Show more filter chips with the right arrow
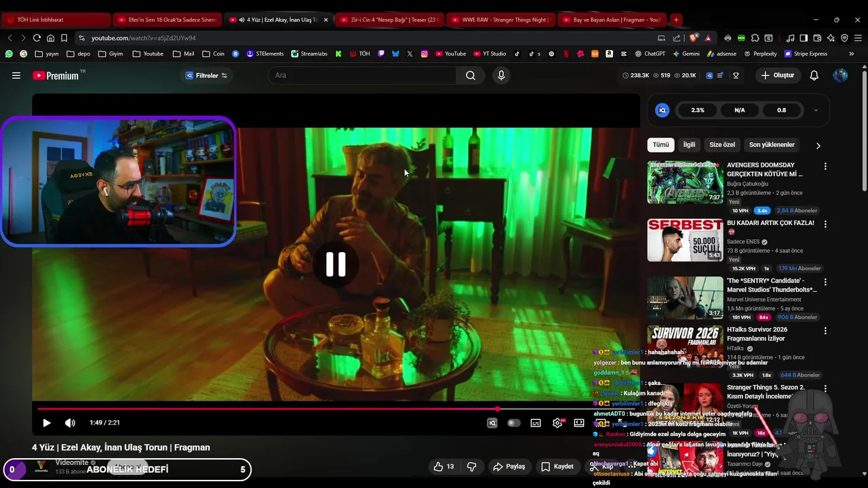Viewport: 868px width, 488px height. click(x=818, y=145)
